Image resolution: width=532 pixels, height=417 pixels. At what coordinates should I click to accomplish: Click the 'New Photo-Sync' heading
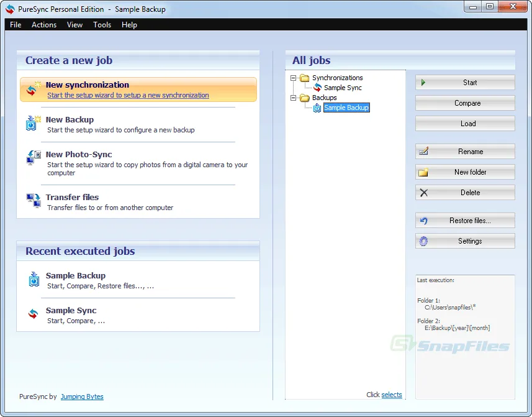click(79, 154)
